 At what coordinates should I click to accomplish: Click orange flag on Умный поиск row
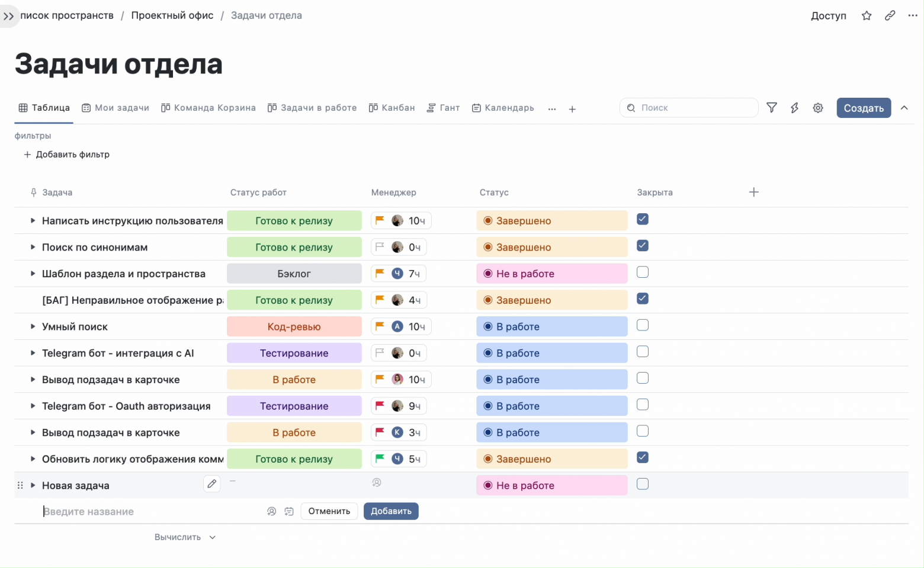click(x=380, y=326)
